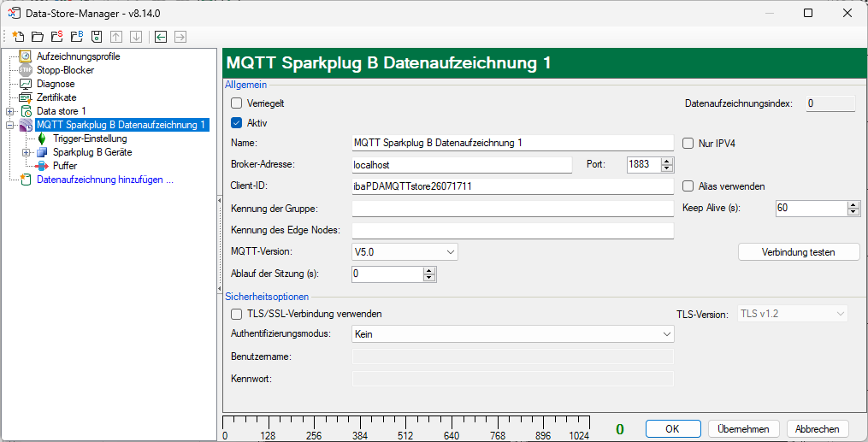868x442 pixels.
Task: Click the move up arrow toolbar icon
Action: tap(116, 37)
